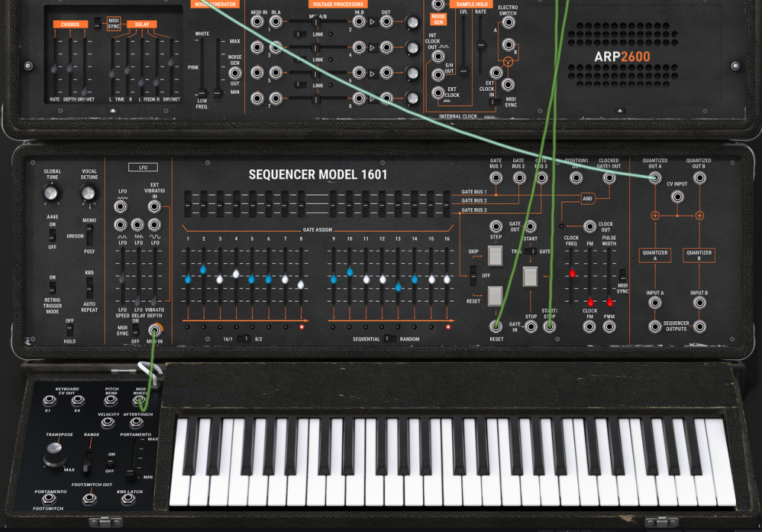762x532 pixels.
Task: Click the Gate Out jack
Action: (x=530, y=226)
